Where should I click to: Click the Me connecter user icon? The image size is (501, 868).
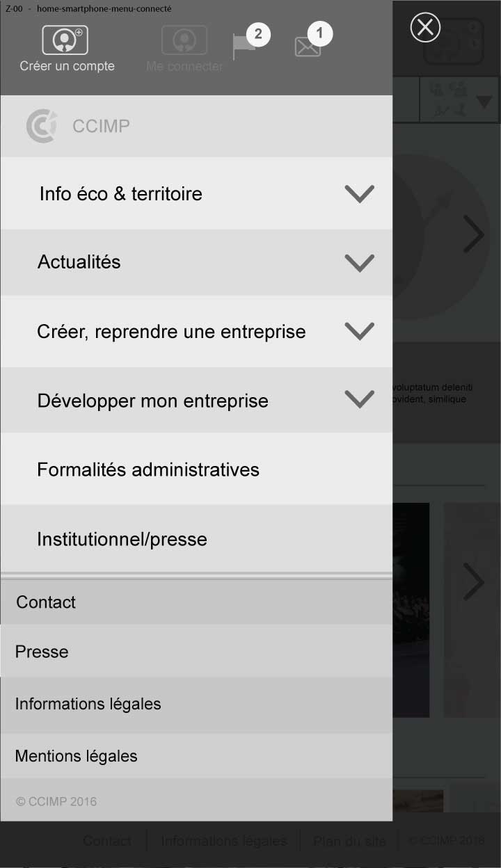184,40
